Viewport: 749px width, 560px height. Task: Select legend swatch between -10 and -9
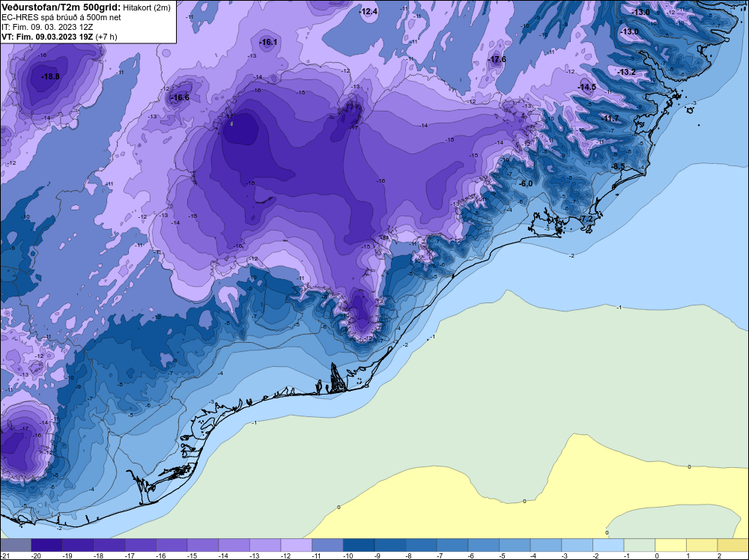(x=359, y=545)
